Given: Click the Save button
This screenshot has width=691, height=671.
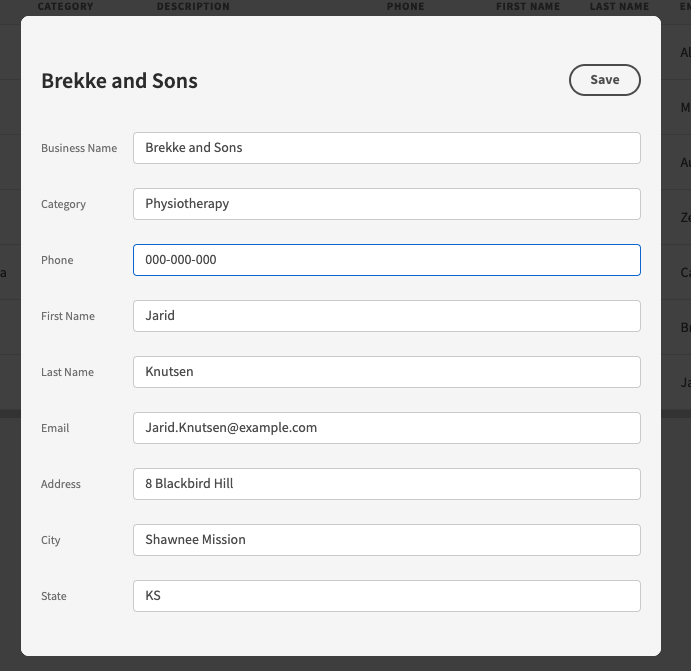Looking at the screenshot, I should coord(605,80).
